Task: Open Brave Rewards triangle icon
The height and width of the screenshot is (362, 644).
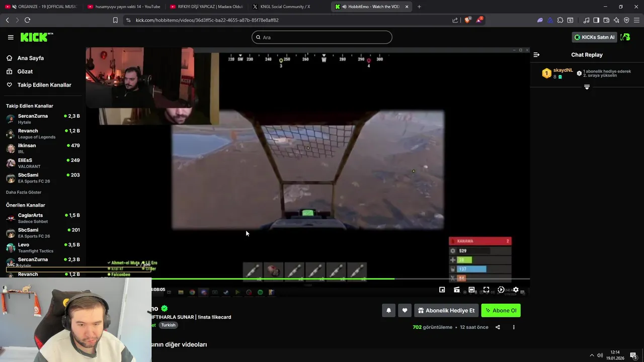Action: pyautogui.click(x=479, y=20)
